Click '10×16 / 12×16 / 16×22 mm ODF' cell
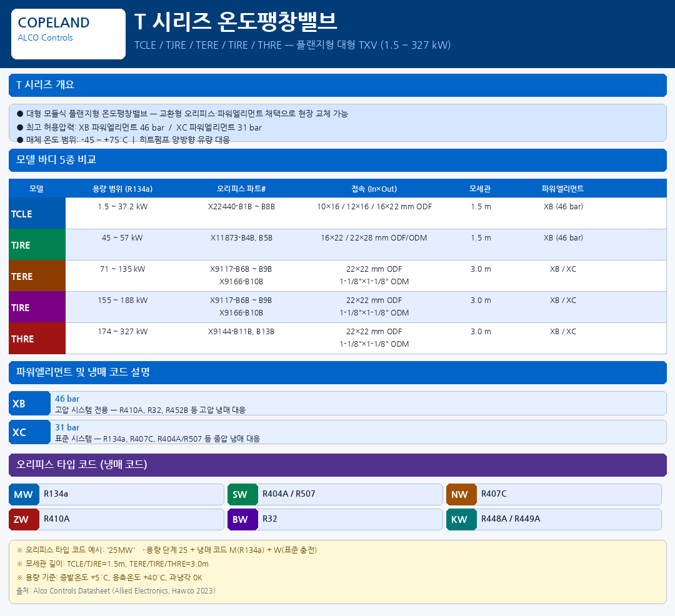This screenshot has height=616, width=675. tap(374, 207)
